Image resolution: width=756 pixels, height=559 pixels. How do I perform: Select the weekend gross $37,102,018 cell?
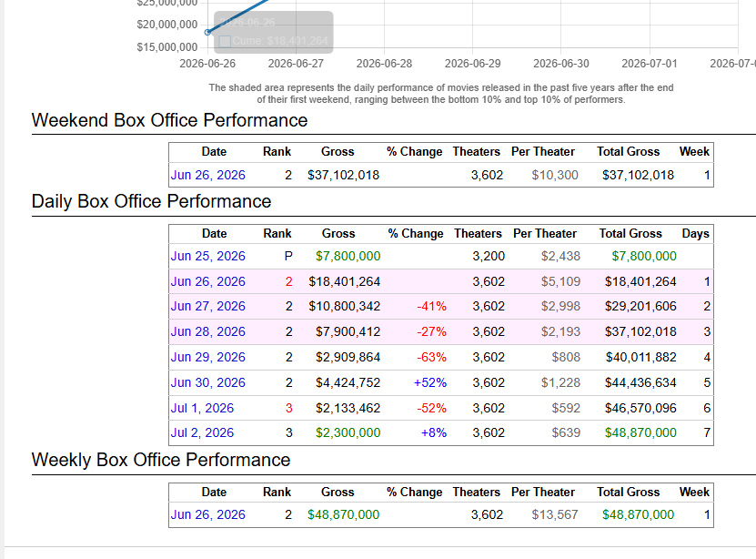tap(343, 175)
